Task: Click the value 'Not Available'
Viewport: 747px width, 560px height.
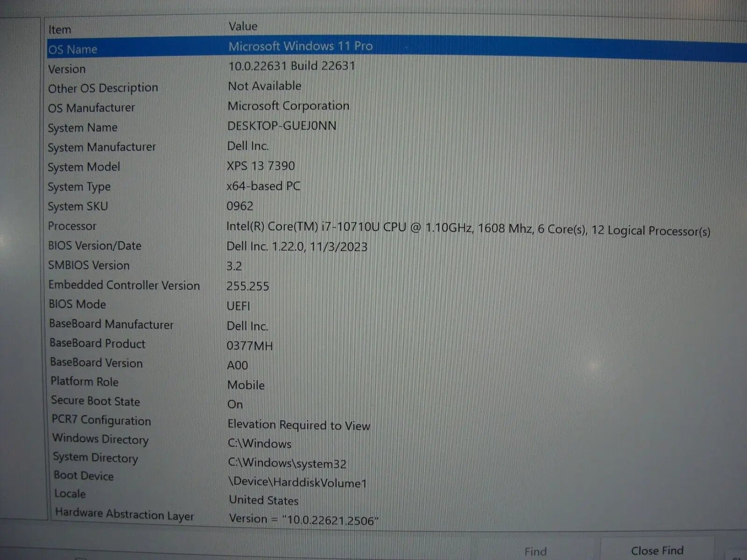Action: click(x=264, y=86)
